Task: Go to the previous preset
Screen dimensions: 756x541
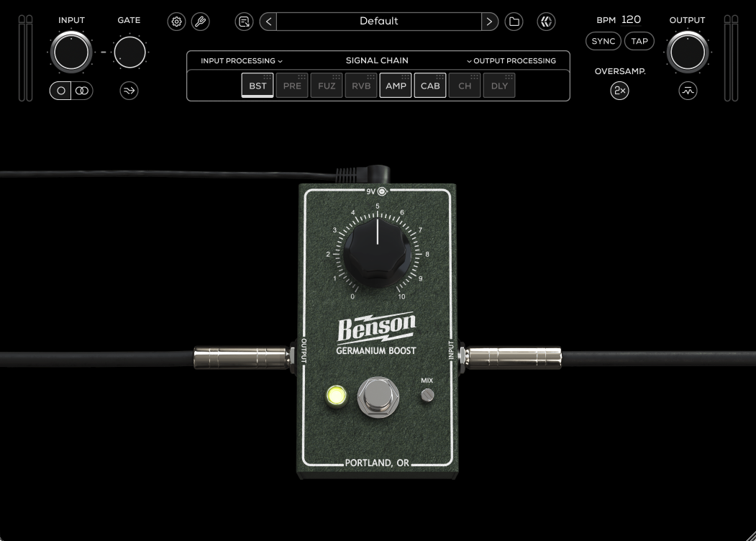Action: pyautogui.click(x=268, y=22)
